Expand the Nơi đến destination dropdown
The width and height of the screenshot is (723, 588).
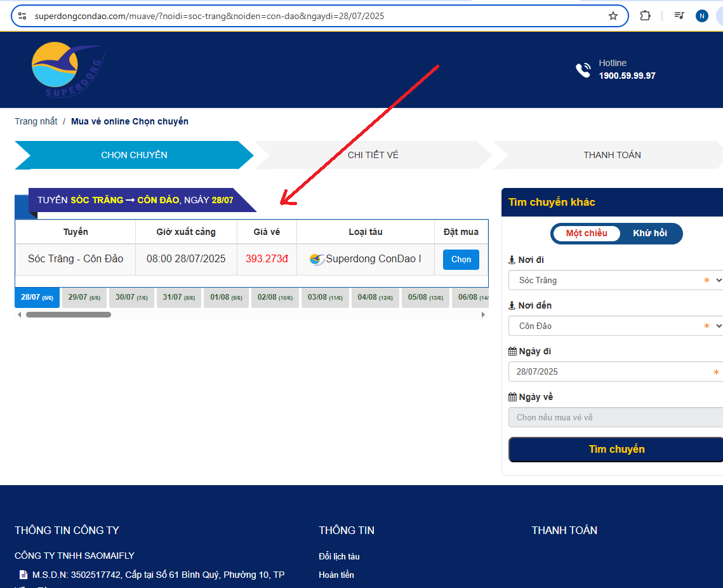point(616,326)
